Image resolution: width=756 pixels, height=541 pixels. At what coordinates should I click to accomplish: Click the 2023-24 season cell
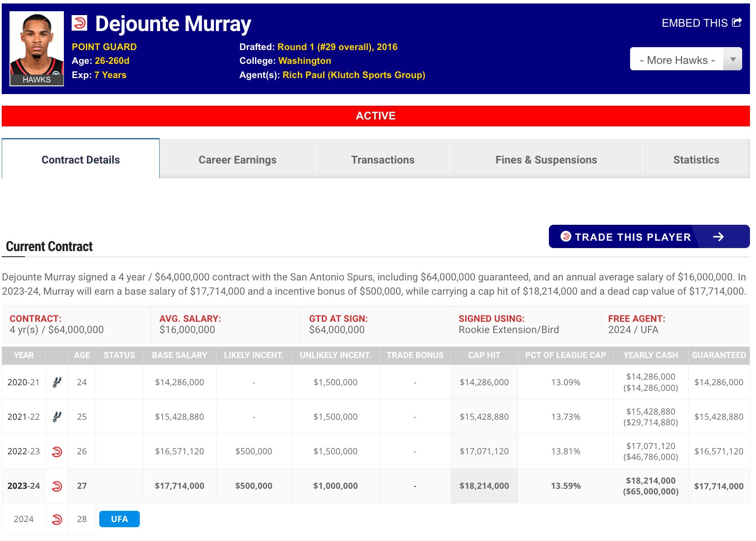tap(24, 486)
